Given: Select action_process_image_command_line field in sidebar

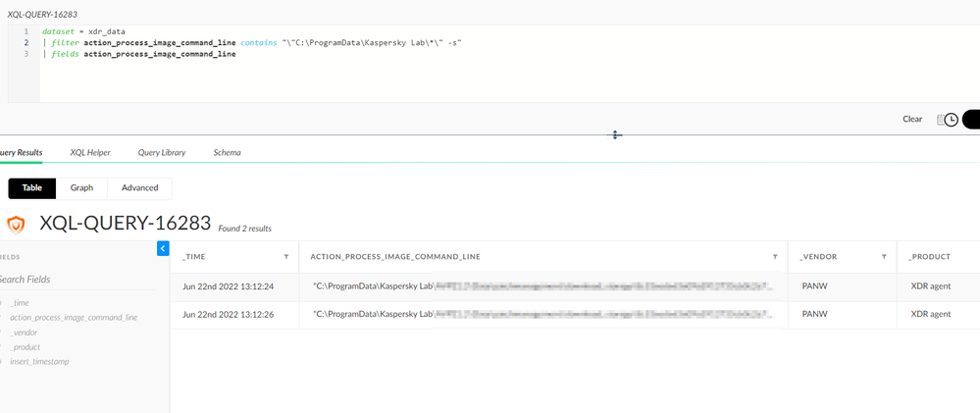Looking at the screenshot, I should click(74, 318).
